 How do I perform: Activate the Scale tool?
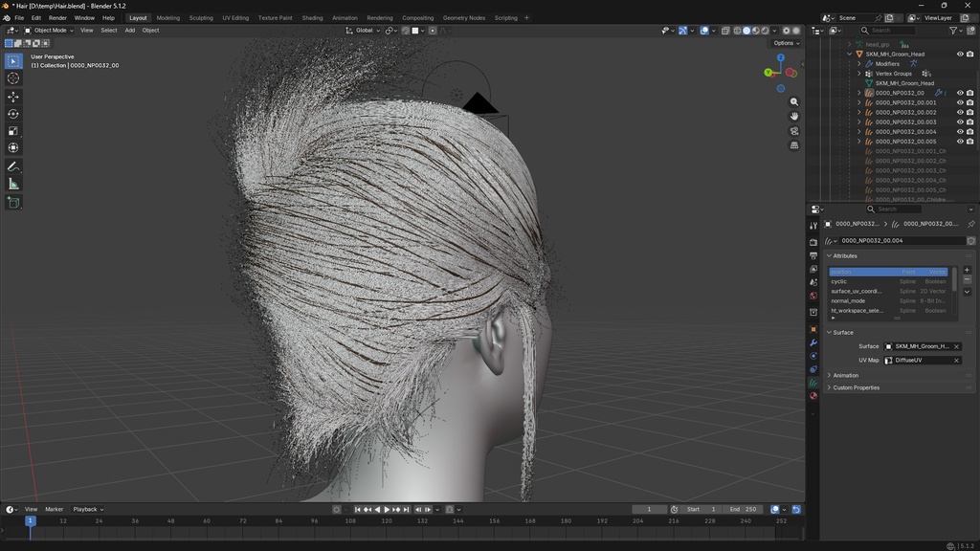click(13, 130)
